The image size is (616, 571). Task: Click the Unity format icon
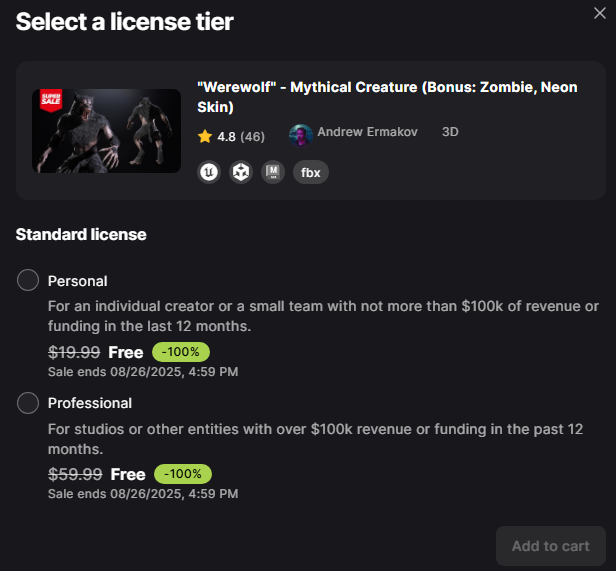[240, 172]
